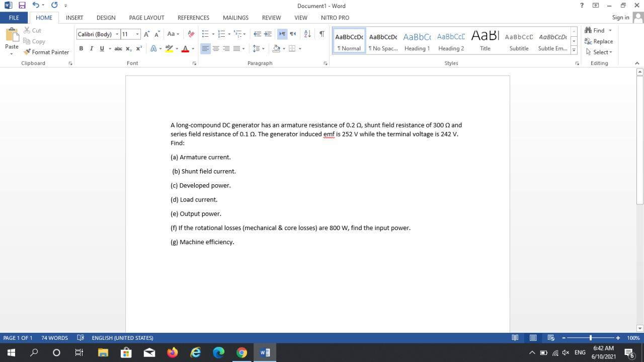Screen dimensions: 644x362
Task: Click the Sign in link
Action: tap(620, 18)
